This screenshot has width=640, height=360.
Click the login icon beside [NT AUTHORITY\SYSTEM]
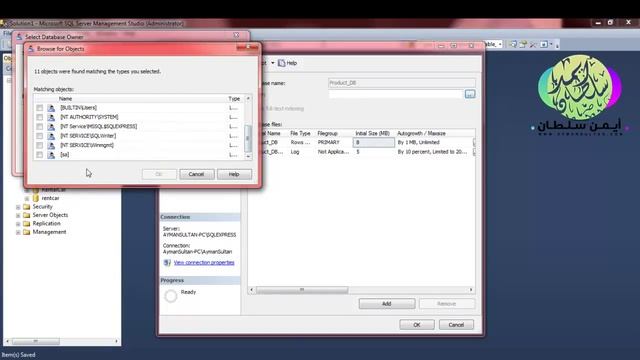click(51, 118)
